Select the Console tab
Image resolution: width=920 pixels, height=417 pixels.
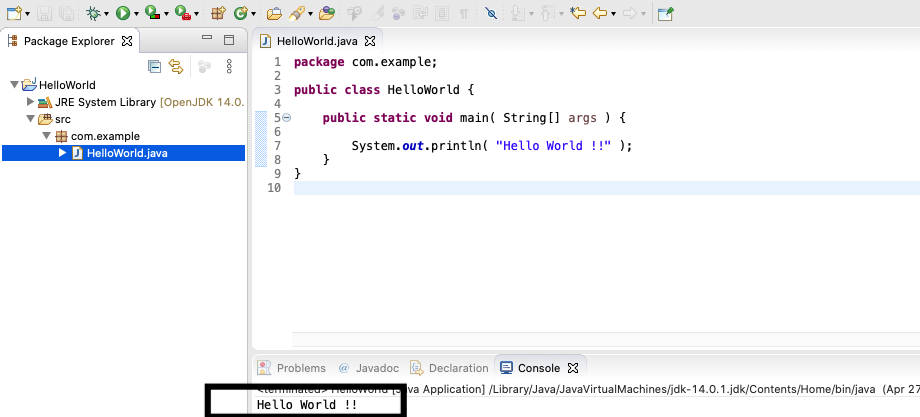(539, 368)
